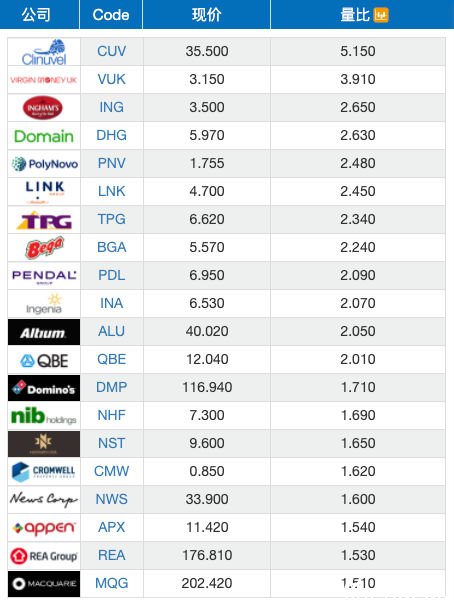The width and height of the screenshot is (454, 604).
Task: Open the NWS code link
Action: pos(111,499)
